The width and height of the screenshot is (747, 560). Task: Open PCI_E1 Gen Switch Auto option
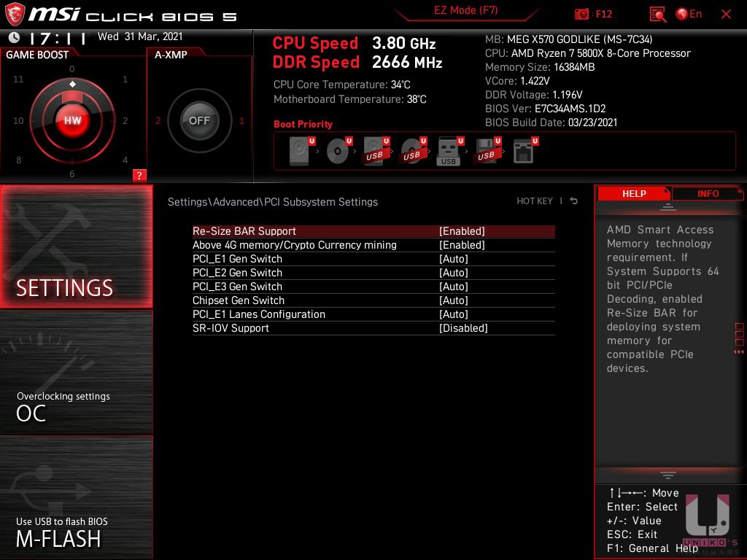(x=454, y=259)
